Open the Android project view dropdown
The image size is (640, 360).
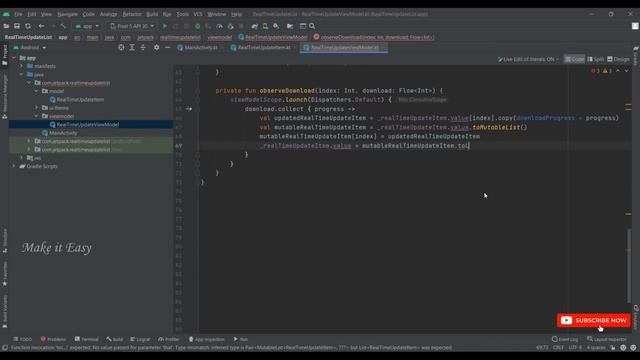[x=29, y=48]
